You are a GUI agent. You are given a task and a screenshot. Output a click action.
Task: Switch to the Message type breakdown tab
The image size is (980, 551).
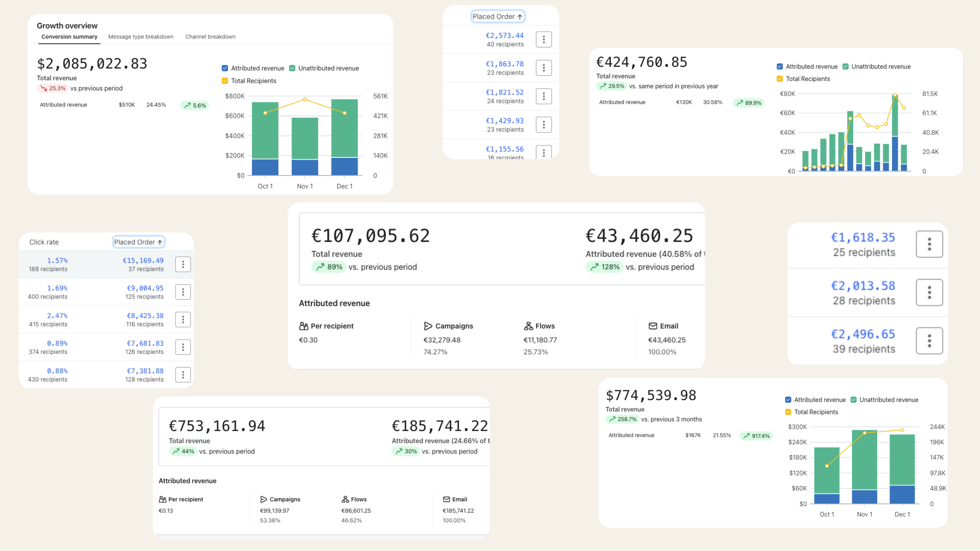[x=141, y=37]
